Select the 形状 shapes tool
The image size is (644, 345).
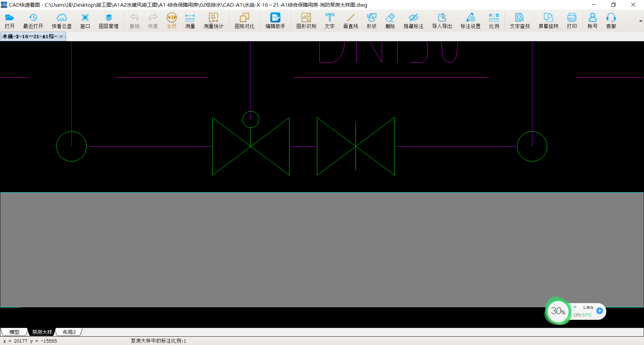pos(372,21)
